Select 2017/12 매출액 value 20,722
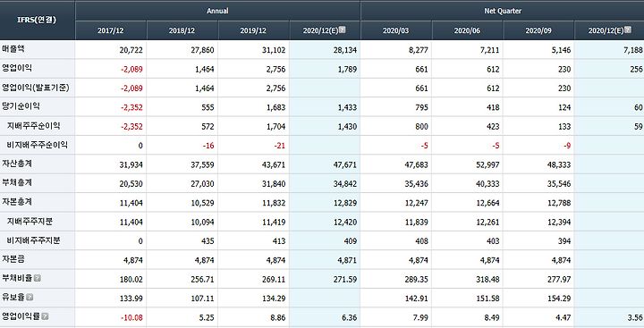Image resolution: width=644 pixels, height=328 pixels. click(131, 50)
